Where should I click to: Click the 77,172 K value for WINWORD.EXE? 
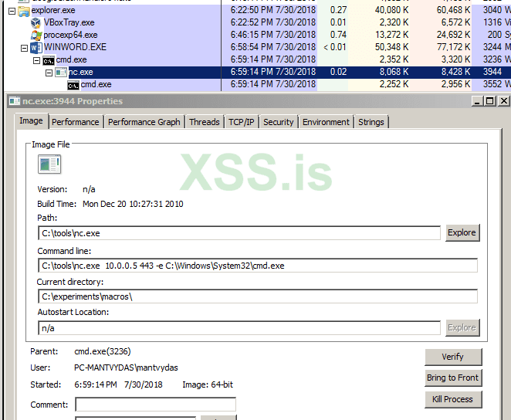pos(454,47)
